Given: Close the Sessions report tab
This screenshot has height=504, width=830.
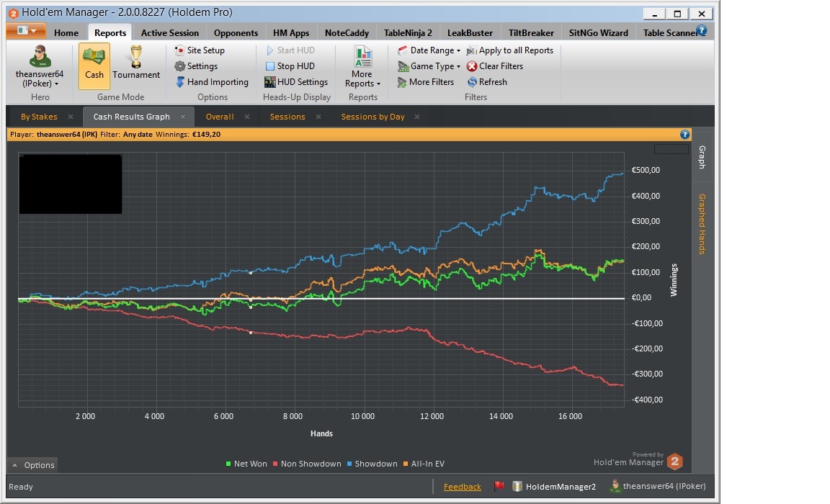Looking at the screenshot, I should pyautogui.click(x=318, y=117).
